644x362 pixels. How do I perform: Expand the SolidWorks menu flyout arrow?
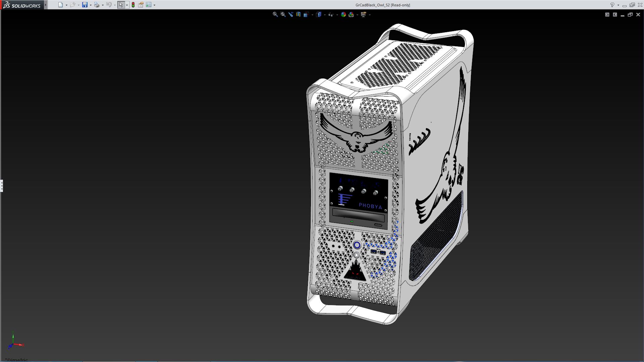[46, 5]
